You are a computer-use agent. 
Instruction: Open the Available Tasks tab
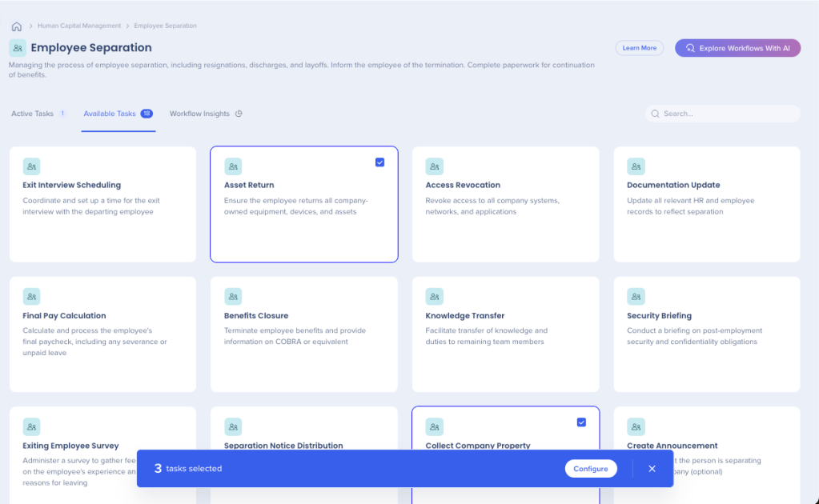(110, 114)
